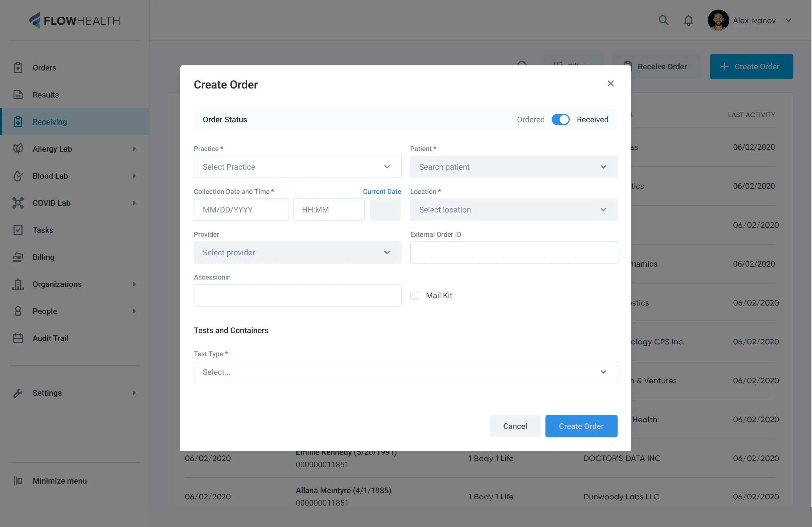Click the Tasks checkbox icon
Image resolution: width=812 pixels, height=527 pixels.
click(x=18, y=230)
